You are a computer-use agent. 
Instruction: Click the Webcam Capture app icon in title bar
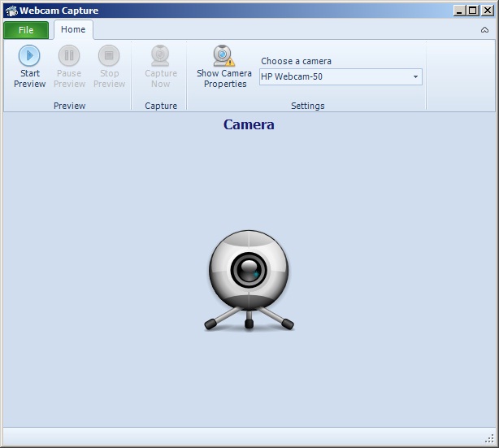[11, 11]
